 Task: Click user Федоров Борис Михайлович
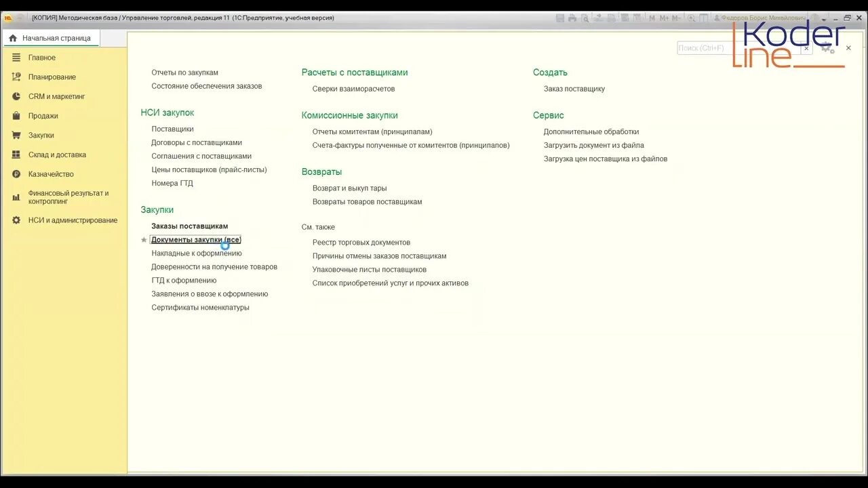point(759,18)
